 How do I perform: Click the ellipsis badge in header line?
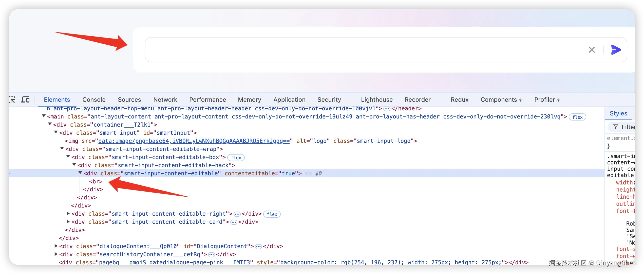tap(387, 109)
